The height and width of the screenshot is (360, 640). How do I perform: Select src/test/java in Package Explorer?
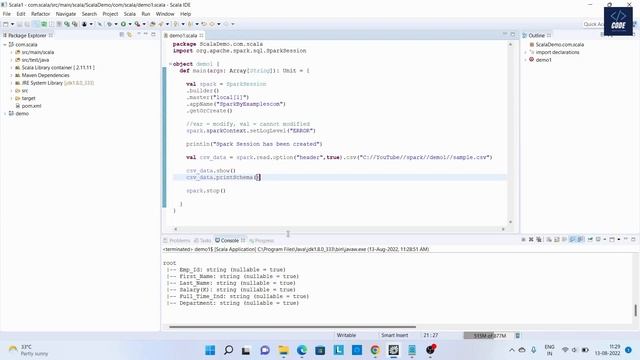tap(35, 60)
